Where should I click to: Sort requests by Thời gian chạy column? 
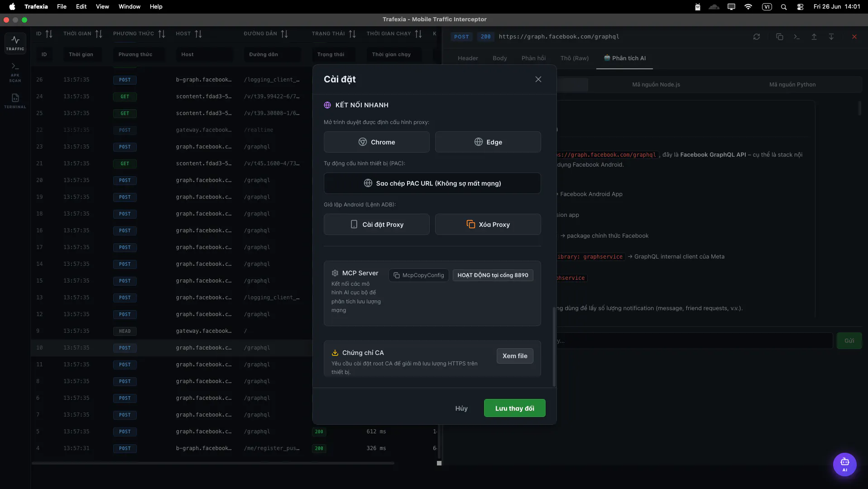418,34
